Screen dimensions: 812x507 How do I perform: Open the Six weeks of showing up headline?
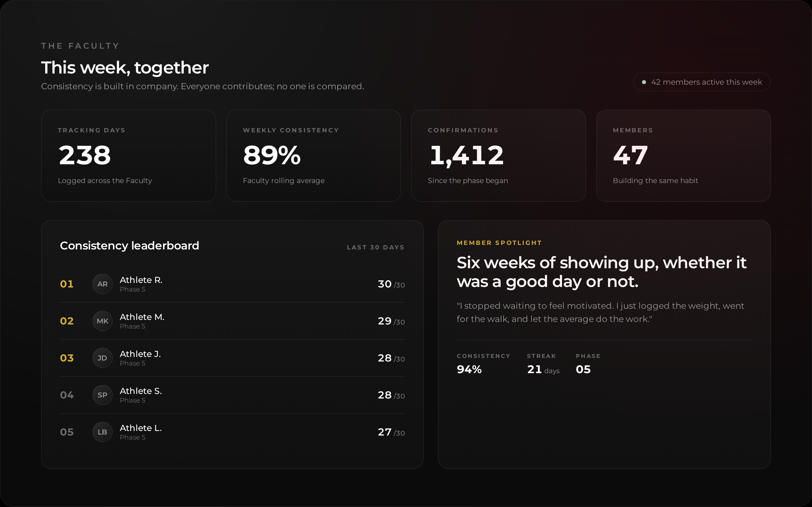coord(601,272)
